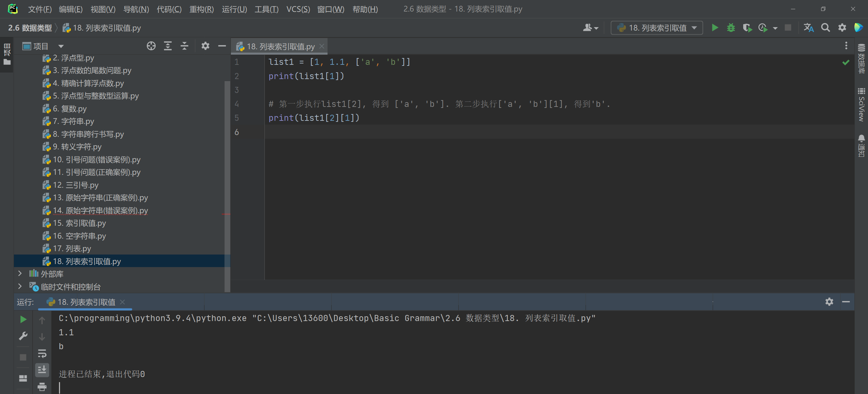Open run configuration dropdown '18. 列表索引取值'
The height and width of the screenshot is (394, 868).
(x=657, y=28)
